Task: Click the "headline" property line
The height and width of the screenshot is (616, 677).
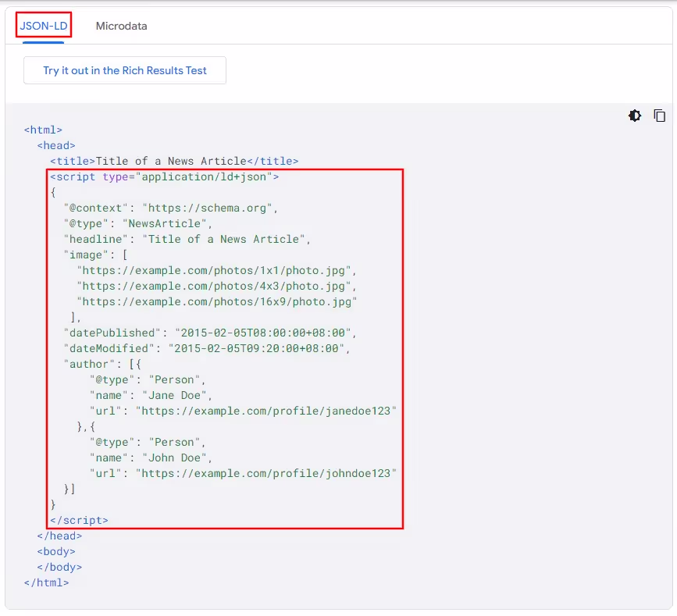Action: click(x=187, y=239)
